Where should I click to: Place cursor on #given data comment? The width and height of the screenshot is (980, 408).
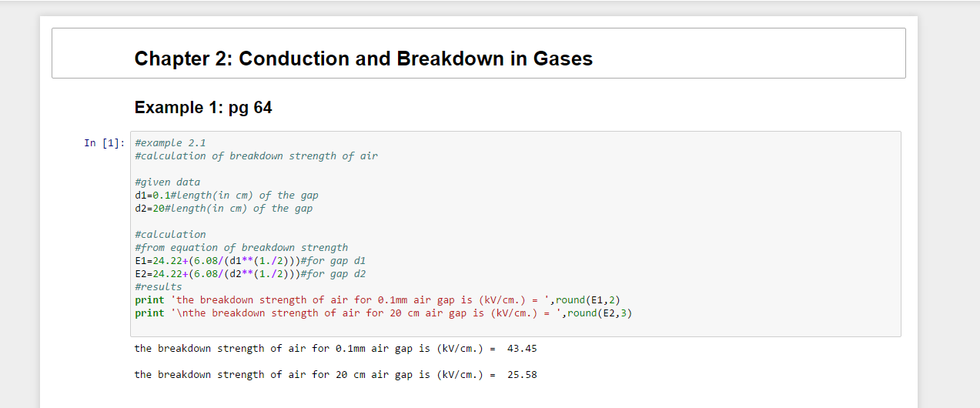point(167,182)
